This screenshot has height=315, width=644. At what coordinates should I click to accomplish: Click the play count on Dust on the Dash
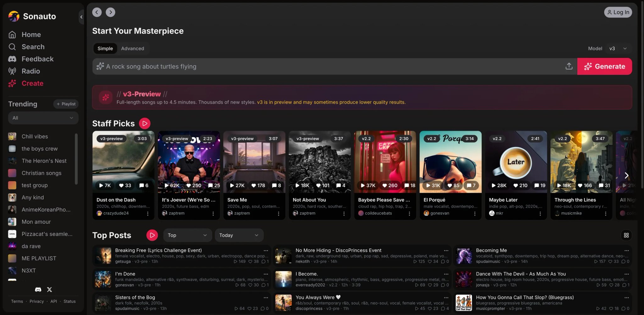coord(105,185)
